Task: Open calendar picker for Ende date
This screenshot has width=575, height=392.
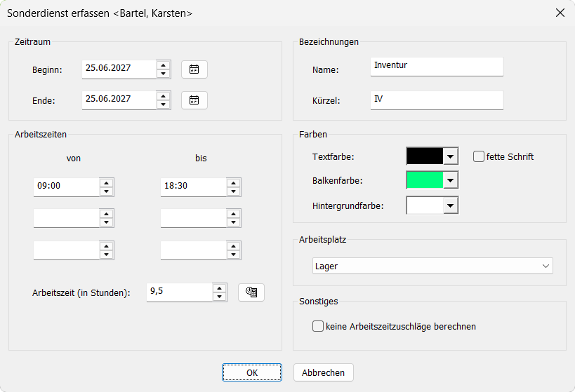Action: 194,100
